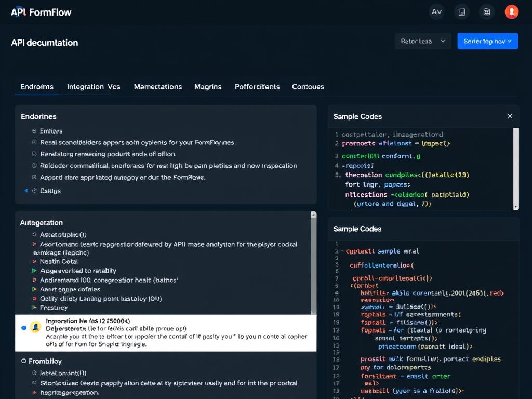Expand the Apge everfted to retabilty item
Image resolution: width=532 pixels, height=399 pixels.
[34, 271]
